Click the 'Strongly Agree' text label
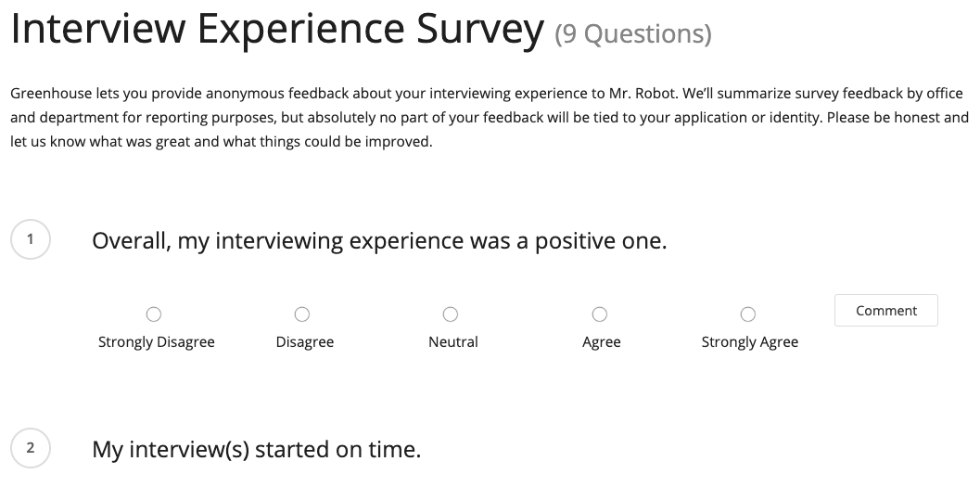980x487 pixels. pyautogui.click(x=749, y=342)
